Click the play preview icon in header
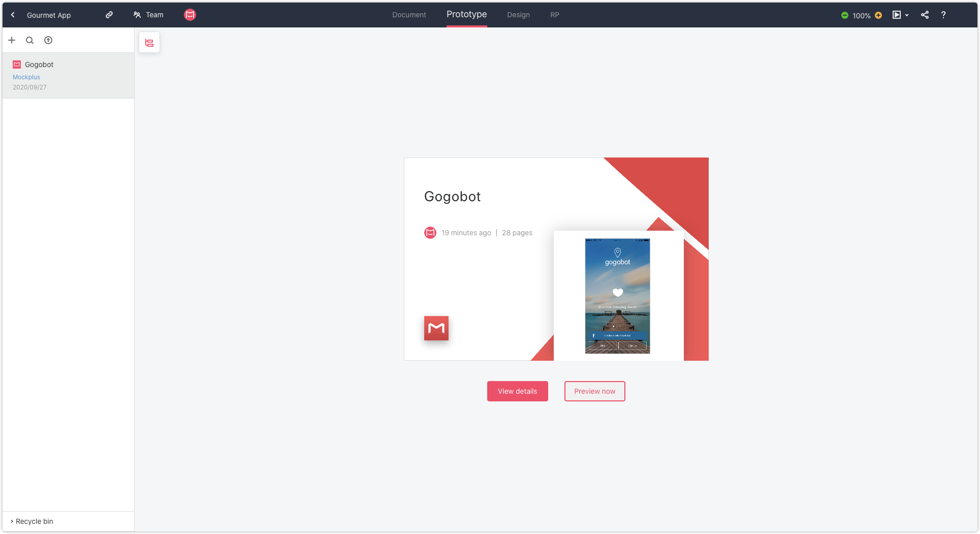The image size is (980, 534). coord(897,15)
